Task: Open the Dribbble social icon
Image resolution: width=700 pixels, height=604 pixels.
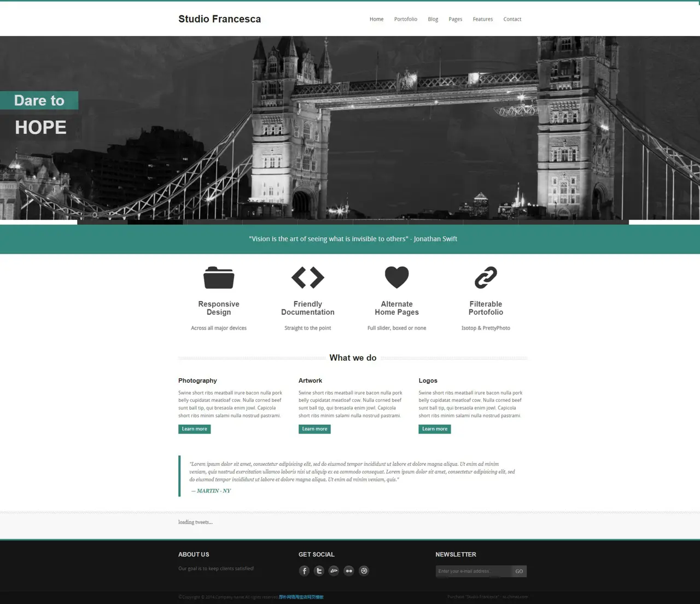Action: (364, 571)
